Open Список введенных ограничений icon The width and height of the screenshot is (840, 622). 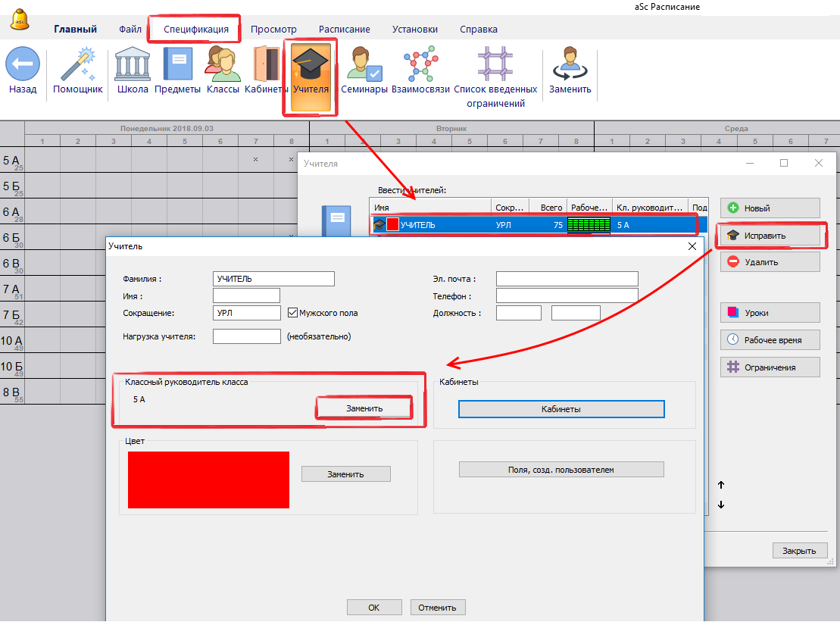(x=495, y=65)
